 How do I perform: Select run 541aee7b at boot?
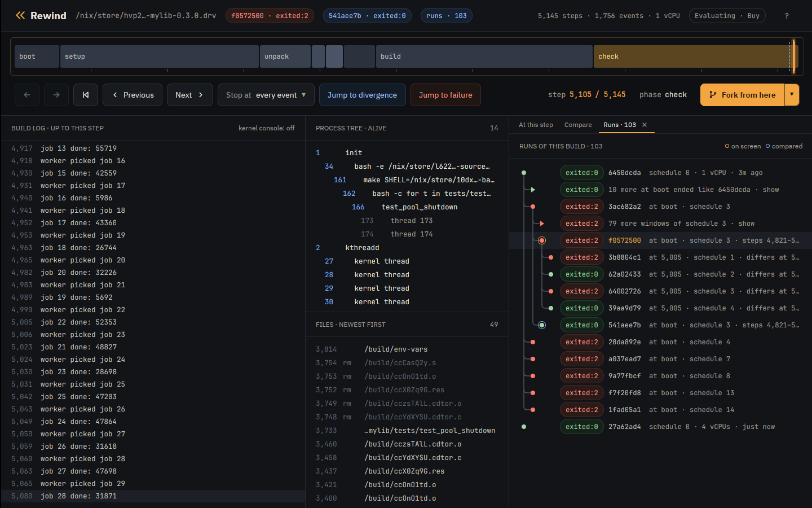[x=660, y=325]
